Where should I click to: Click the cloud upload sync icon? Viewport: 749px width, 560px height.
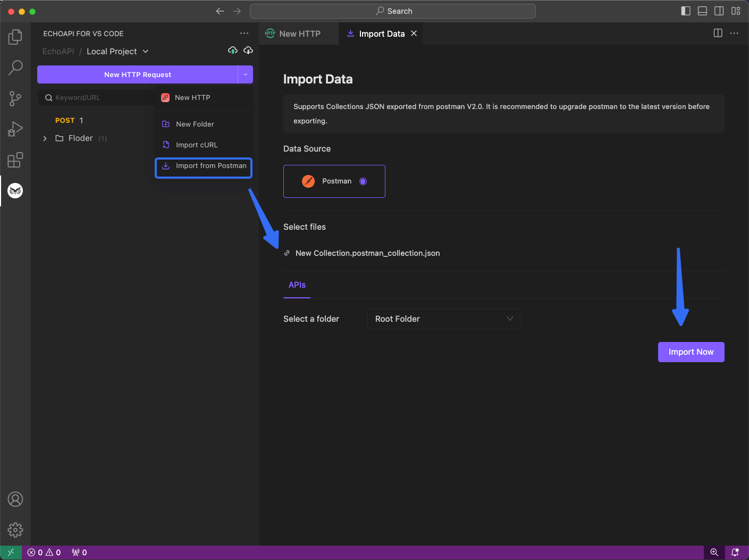233,51
